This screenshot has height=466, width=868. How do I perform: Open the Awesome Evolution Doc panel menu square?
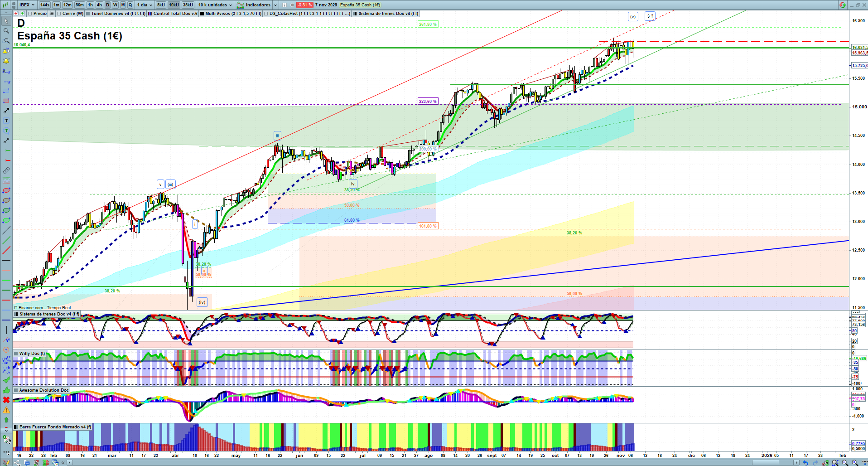click(16, 390)
